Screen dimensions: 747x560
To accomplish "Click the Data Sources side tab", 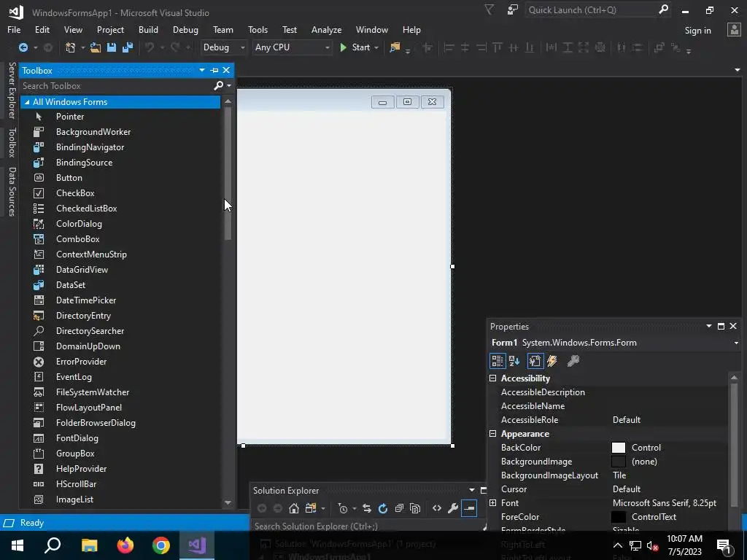I will [x=12, y=192].
